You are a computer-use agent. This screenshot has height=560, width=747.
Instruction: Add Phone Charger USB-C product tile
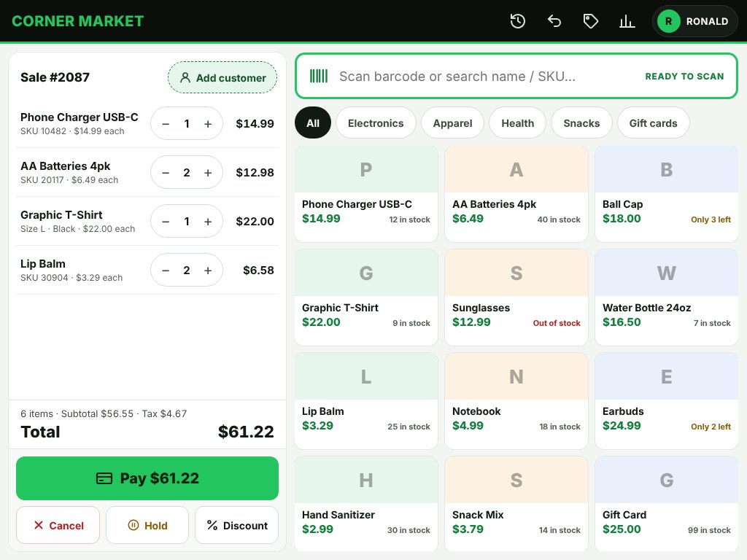366,194
